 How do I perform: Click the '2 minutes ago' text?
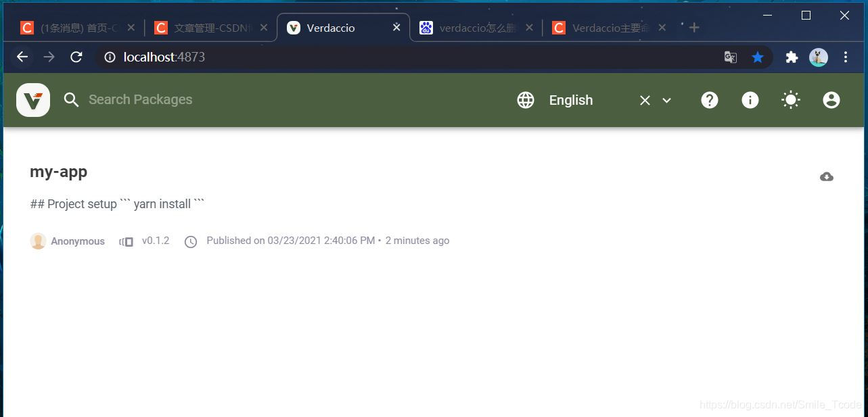[x=417, y=241]
